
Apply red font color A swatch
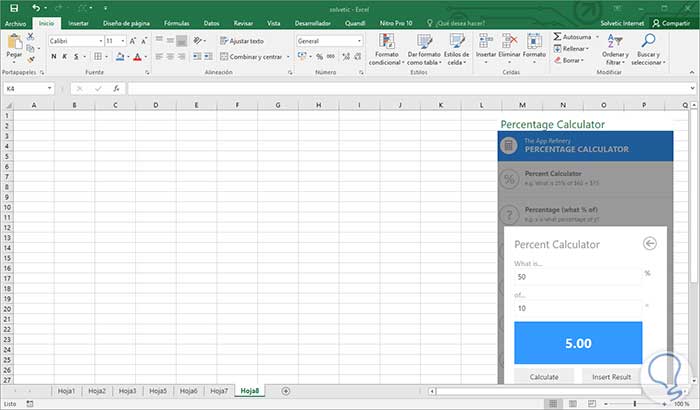(x=137, y=56)
